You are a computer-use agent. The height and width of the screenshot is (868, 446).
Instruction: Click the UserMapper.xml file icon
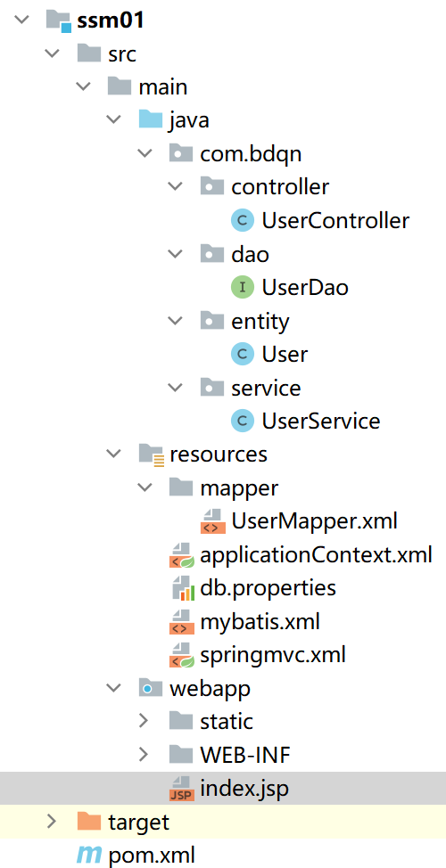pyautogui.click(x=213, y=521)
